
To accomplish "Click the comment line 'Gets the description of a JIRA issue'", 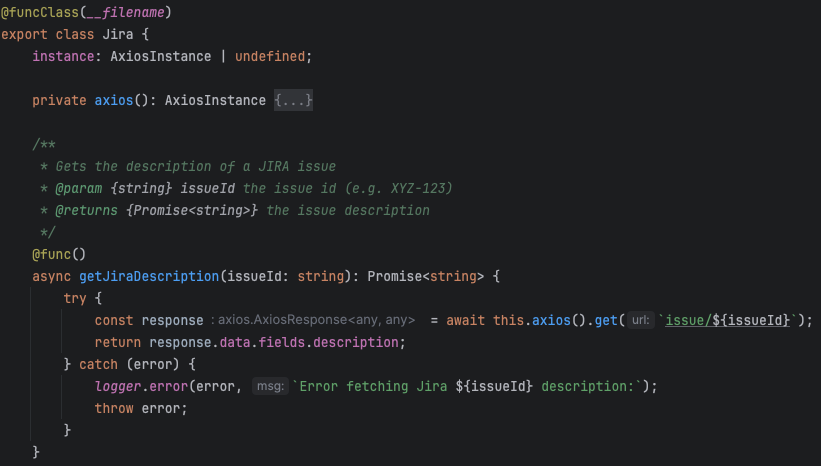I will pyautogui.click(x=196, y=167).
